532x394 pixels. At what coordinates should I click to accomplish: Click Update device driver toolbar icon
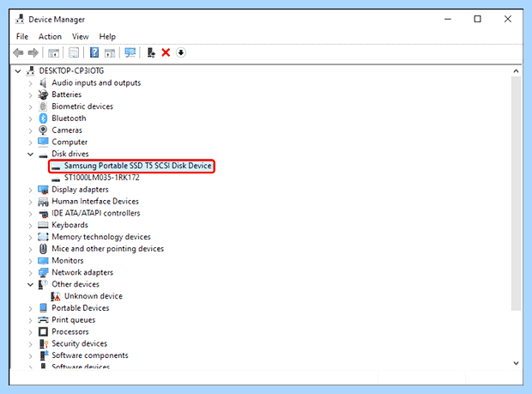point(151,52)
